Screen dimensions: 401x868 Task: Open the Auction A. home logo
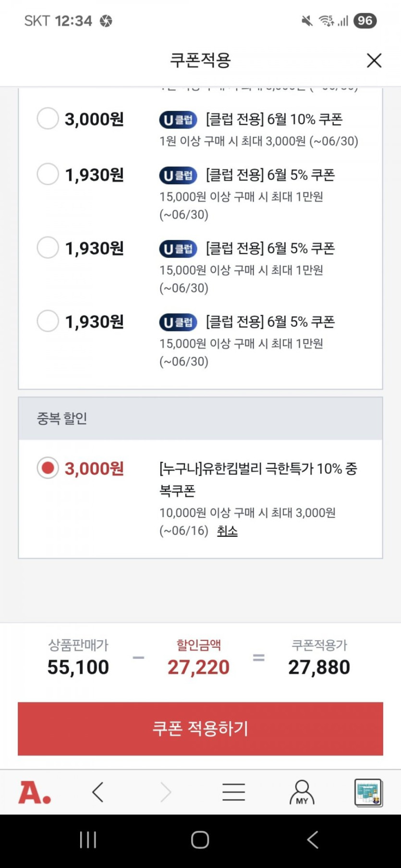[x=35, y=792]
